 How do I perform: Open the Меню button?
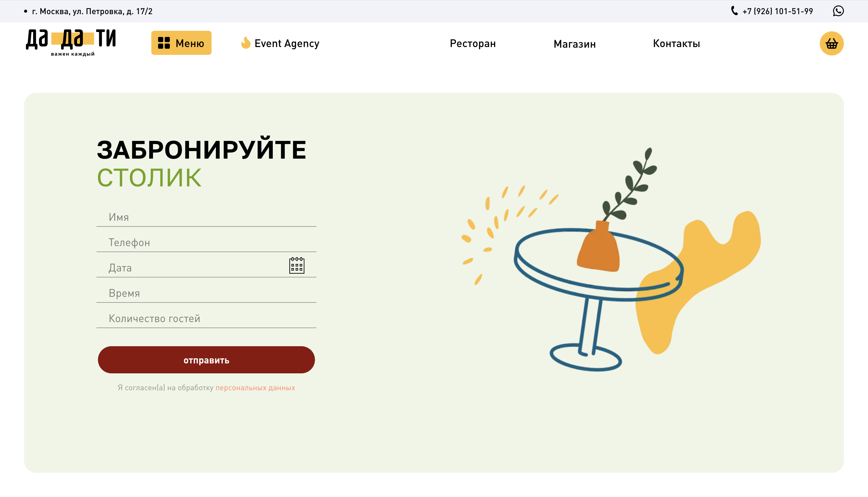point(181,43)
